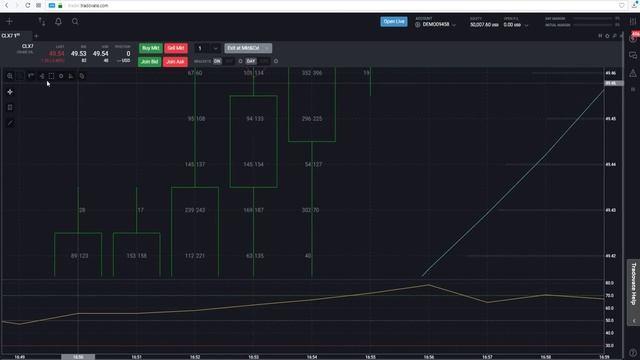Switch brackets toggle to ON
This screenshot has height=360, width=640.
pos(217,61)
